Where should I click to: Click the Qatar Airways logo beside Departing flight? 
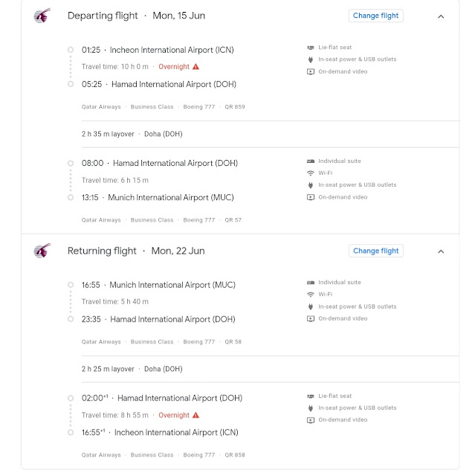42,16
